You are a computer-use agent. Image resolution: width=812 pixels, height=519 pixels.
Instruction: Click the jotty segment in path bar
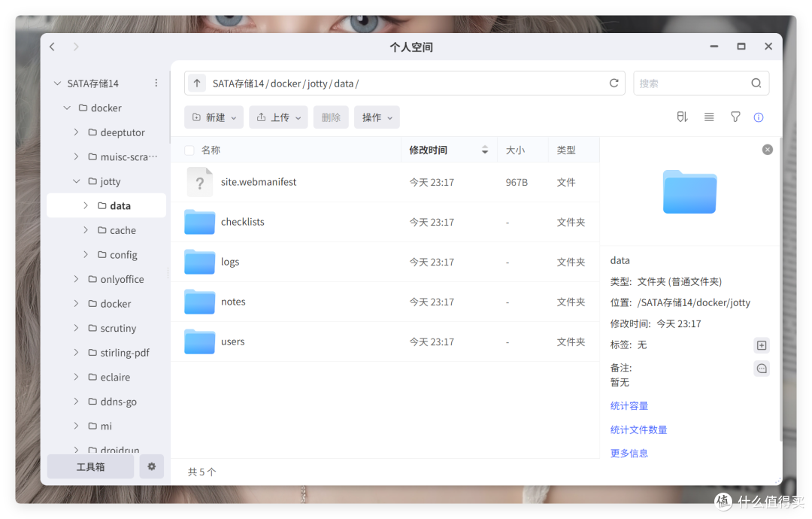pyautogui.click(x=317, y=83)
